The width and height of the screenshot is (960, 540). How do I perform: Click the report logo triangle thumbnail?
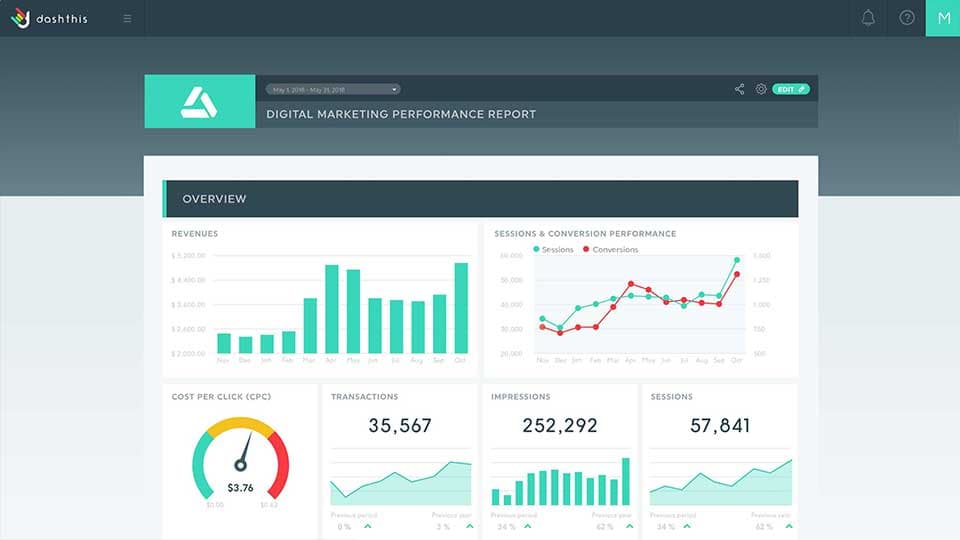pos(200,102)
